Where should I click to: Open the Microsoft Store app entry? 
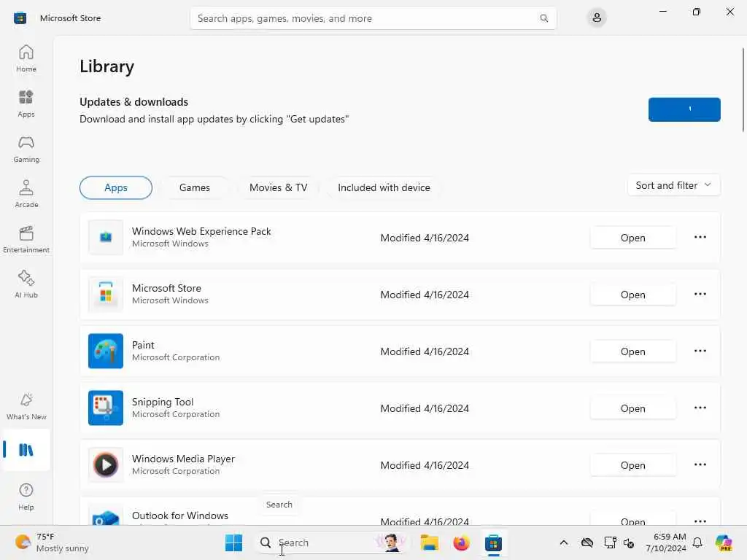coord(632,295)
